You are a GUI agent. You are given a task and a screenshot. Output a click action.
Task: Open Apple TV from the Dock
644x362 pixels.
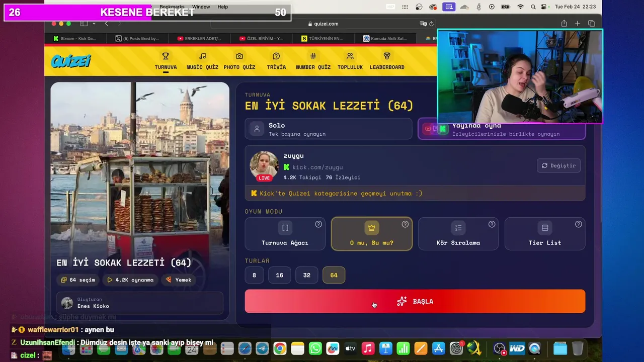coord(350,348)
